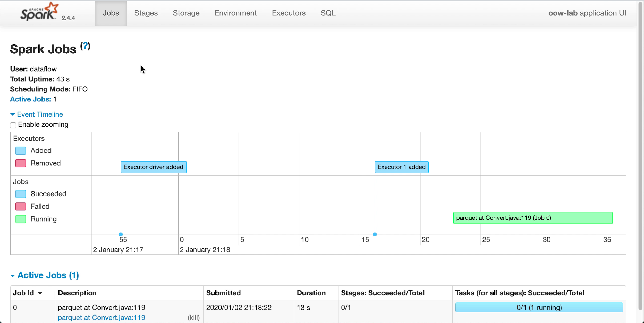Click the running Job 0 green timeline bar
This screenshot has height=323, width=644.
click(x=532, y=218)
